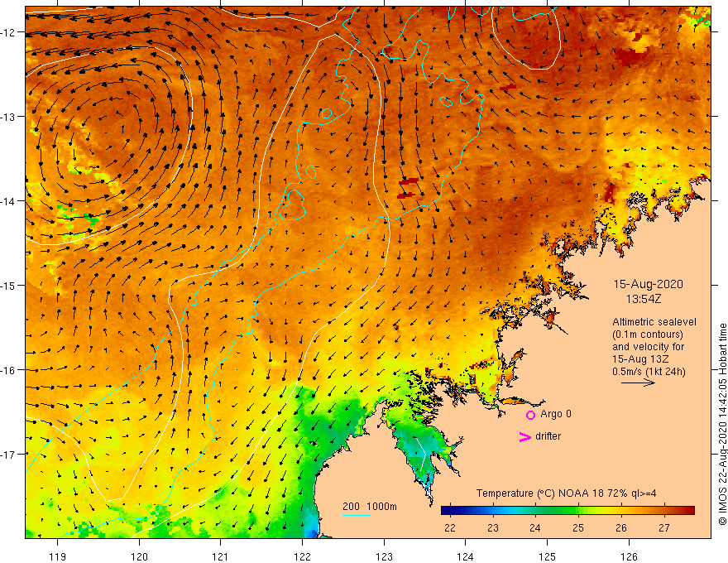
Task: Click the longitude label 126
Action: 629,556
